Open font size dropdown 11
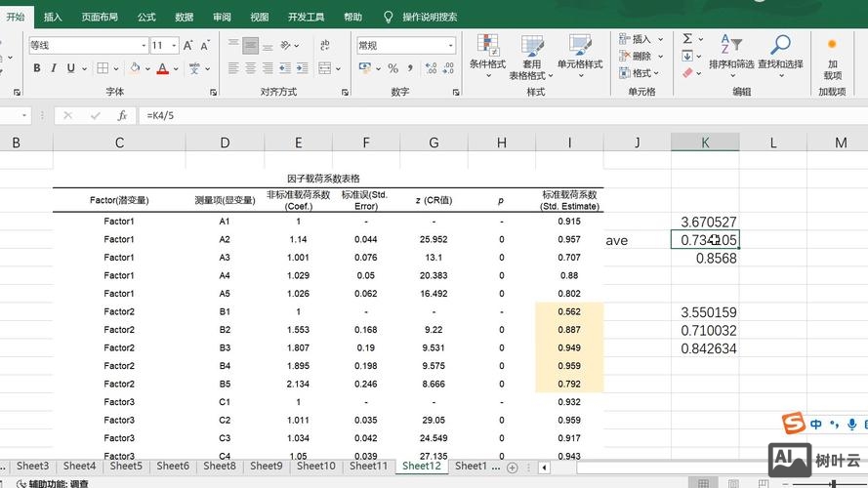Viewport: 868px width, 488px height. pos(174,45)
